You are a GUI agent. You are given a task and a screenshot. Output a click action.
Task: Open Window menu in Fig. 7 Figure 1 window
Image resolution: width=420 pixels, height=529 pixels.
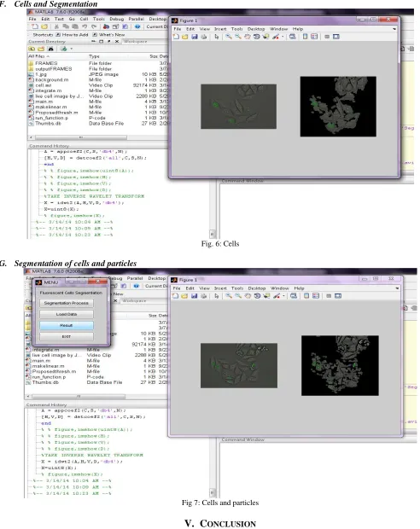(x=280, y=288)
